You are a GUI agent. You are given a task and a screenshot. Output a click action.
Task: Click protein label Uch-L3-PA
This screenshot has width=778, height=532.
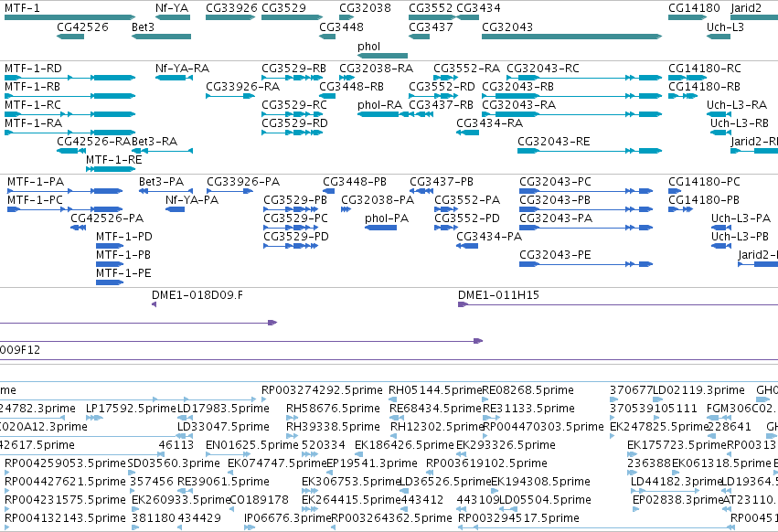point(741,218)
